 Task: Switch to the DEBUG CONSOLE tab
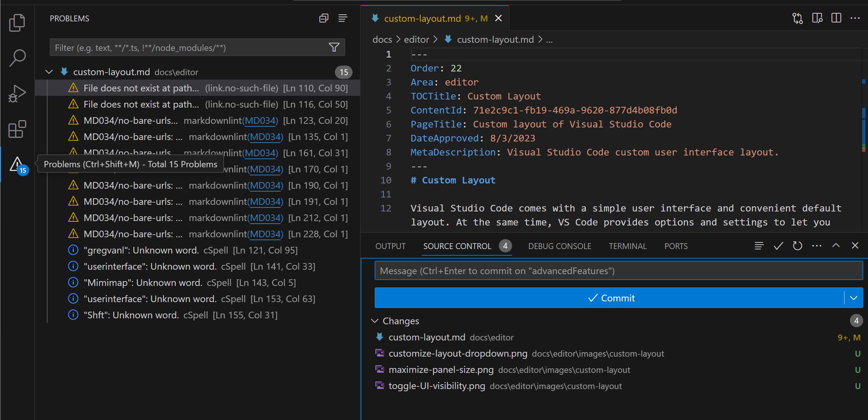tap(559, 246)
